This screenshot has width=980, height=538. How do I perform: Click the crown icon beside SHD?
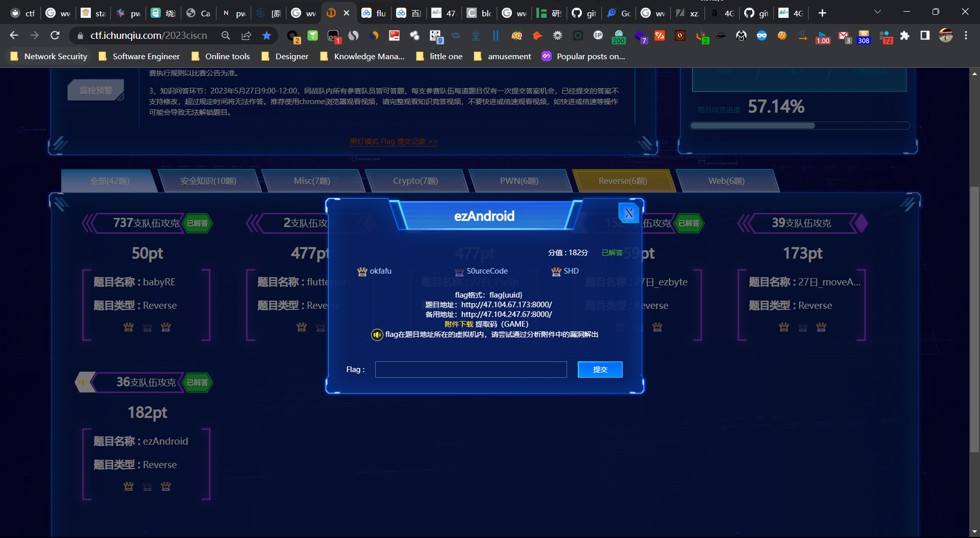click(556, 272)
